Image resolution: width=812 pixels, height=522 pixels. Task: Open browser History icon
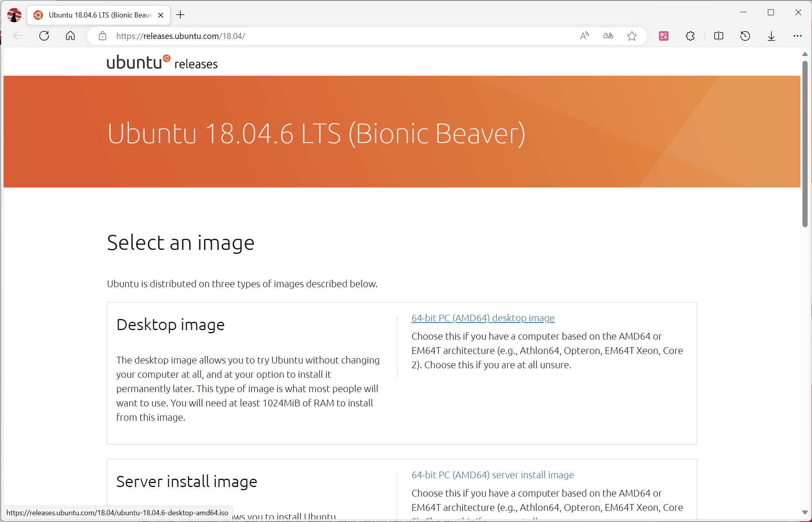coord(745,36)
